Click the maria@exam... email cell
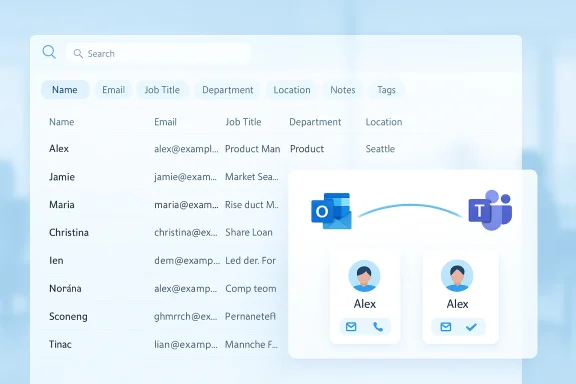This screenshot has width=576, height=384. (x=186, y=205)
